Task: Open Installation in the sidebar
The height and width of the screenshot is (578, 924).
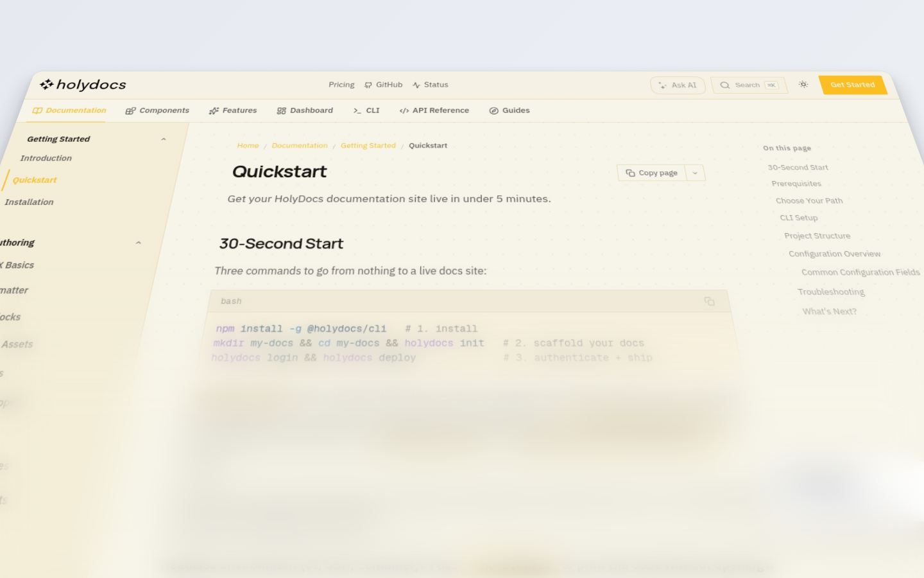Action: [29, 202]
